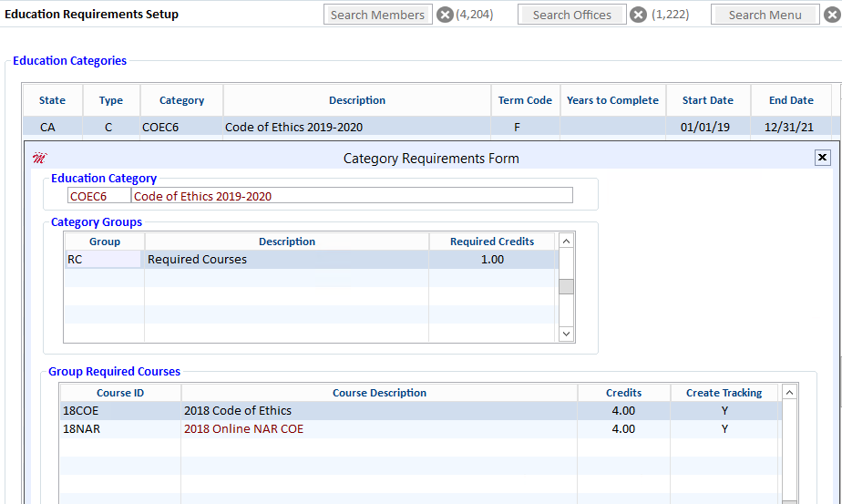Click Category Groups scroll up arrow
Image resolution: width=842 pixels, height=504 pixels.
coord(566,242)
